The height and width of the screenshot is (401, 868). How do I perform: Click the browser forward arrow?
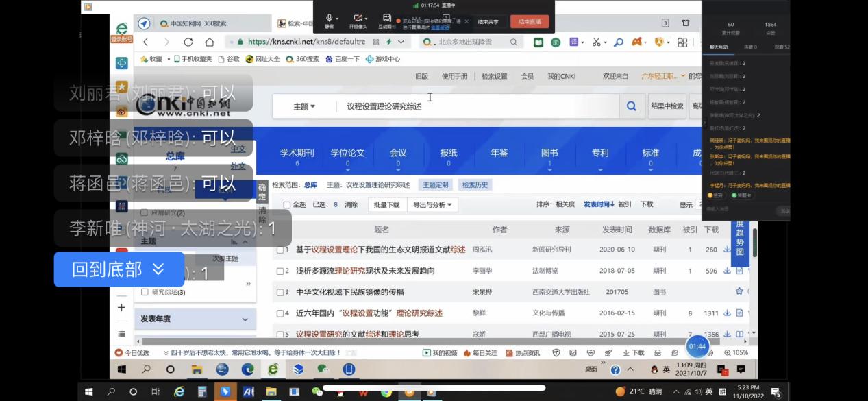[x=165, y=42]
